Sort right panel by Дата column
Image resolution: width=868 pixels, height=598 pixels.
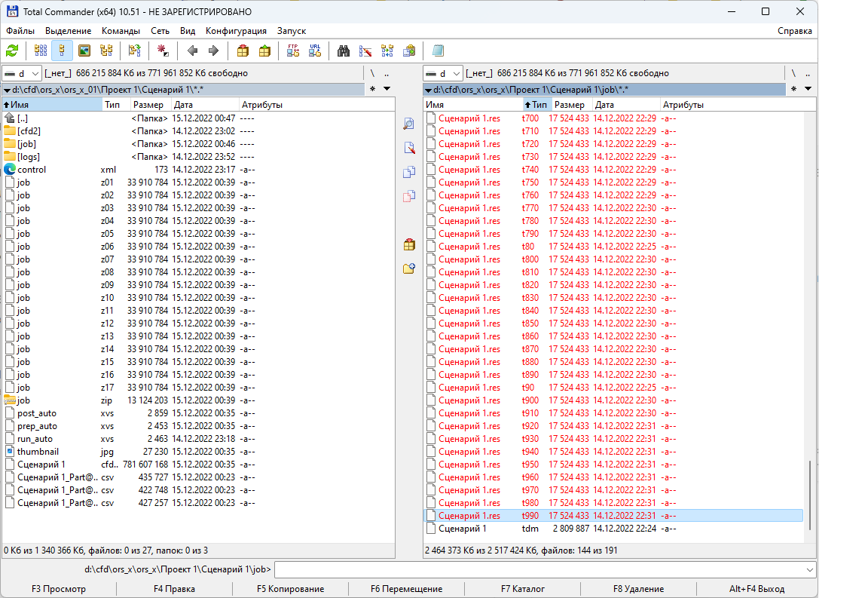tap(626, 105)
